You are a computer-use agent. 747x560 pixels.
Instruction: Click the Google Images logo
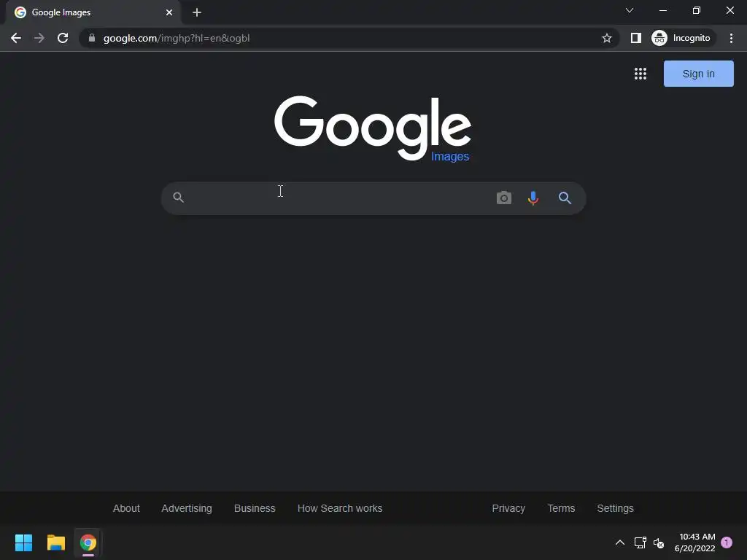click(373, 128)
